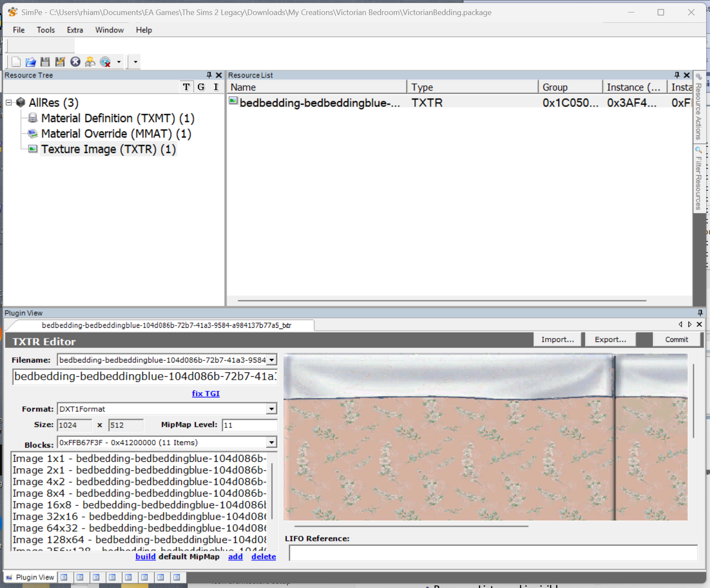Pin the Resource Tree panel
Viewport: 710px width, 588px height.
pos(209,75)
